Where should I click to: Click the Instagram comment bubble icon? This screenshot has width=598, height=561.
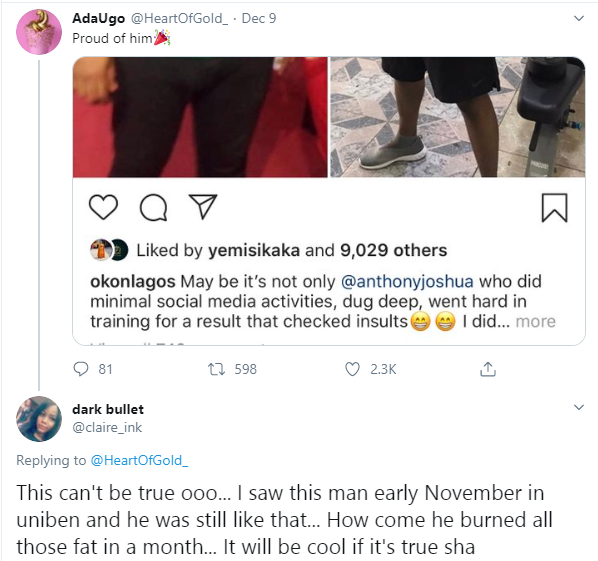click(153, 208)
